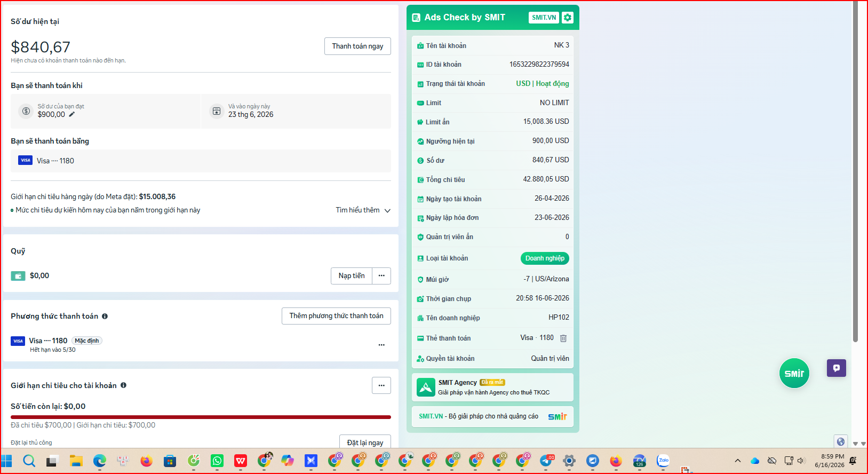Click the page vertical scrollbar thumb

pos(855,171)
